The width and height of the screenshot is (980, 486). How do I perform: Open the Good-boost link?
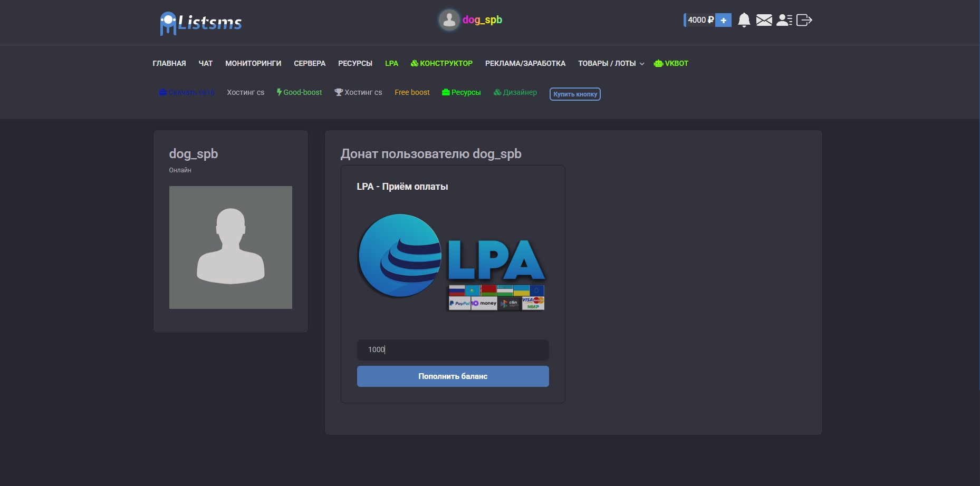(300, 92)
